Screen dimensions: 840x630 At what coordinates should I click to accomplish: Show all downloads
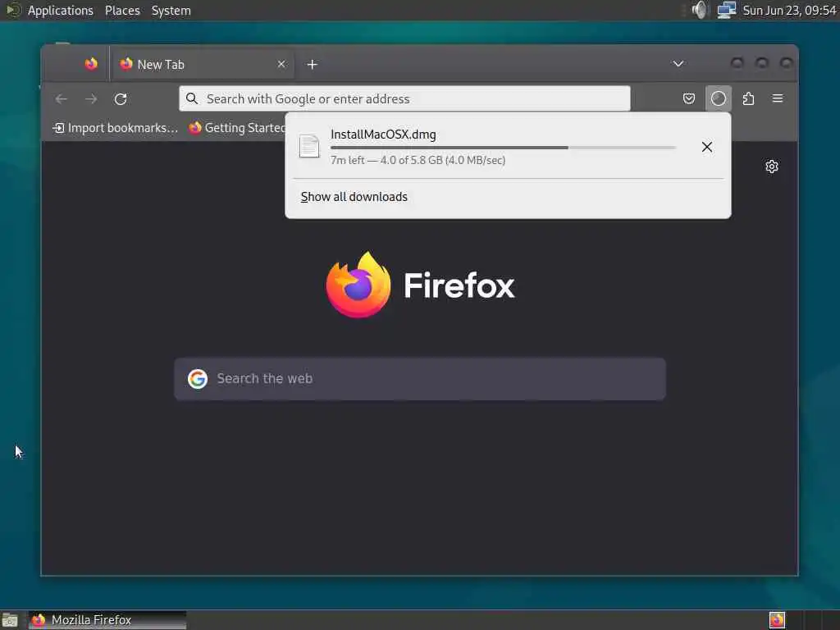(x=354, y=197)
